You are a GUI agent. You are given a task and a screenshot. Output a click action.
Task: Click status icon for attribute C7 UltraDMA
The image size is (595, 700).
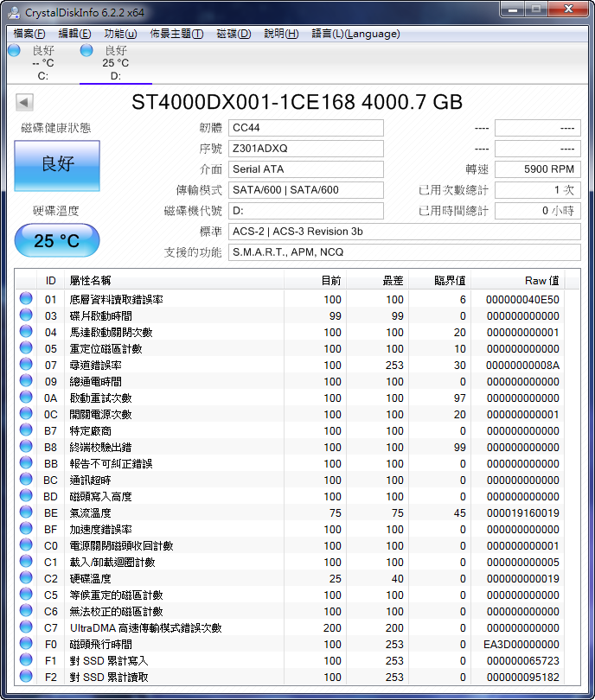point(26,627)
